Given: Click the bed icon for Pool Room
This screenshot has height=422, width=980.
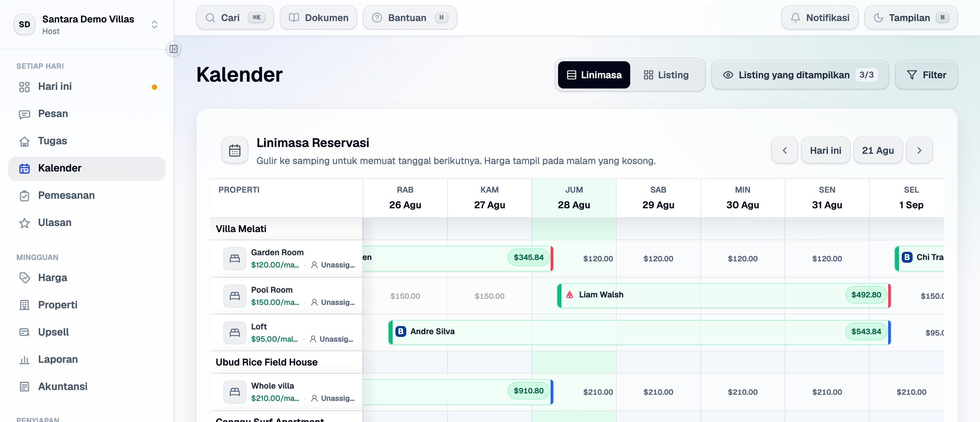Looking at the screenshot, I should point(235,296).
